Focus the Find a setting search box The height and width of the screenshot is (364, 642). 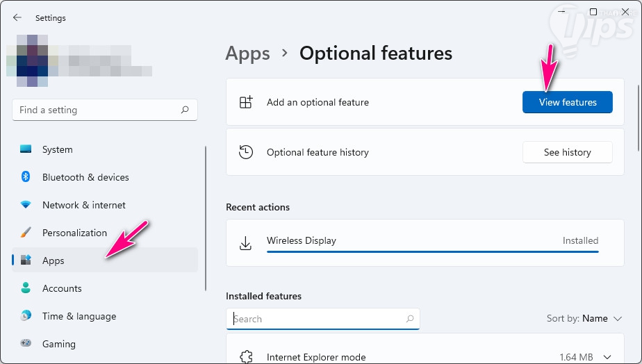click(97, 110)
